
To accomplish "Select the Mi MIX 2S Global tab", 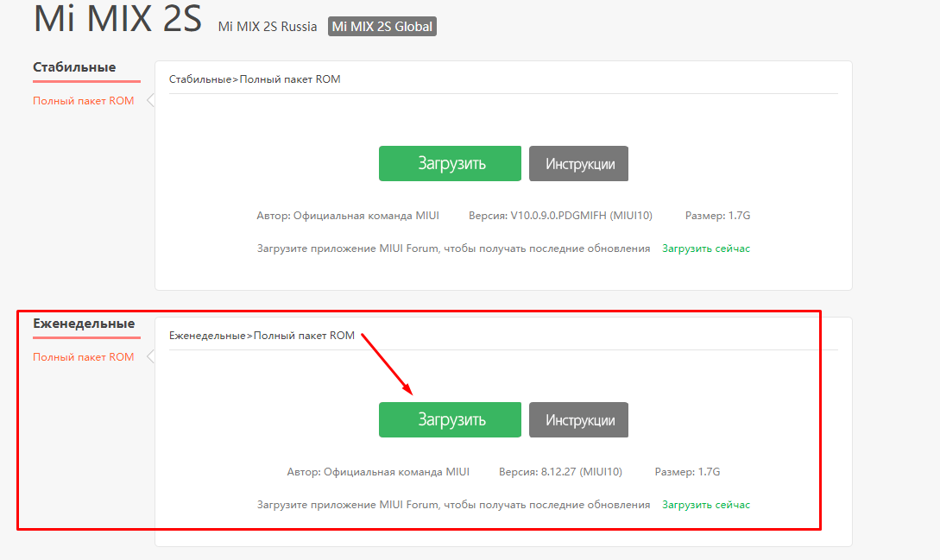I will (382, 27).
